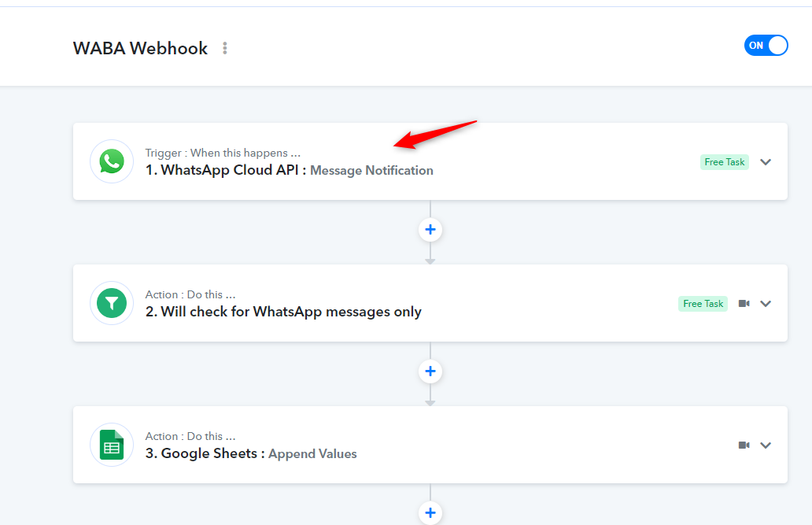Screen dimensions: 812x525
Task: Add a step after the filter action
Action: pyautogui.click(x=430, y=371)
